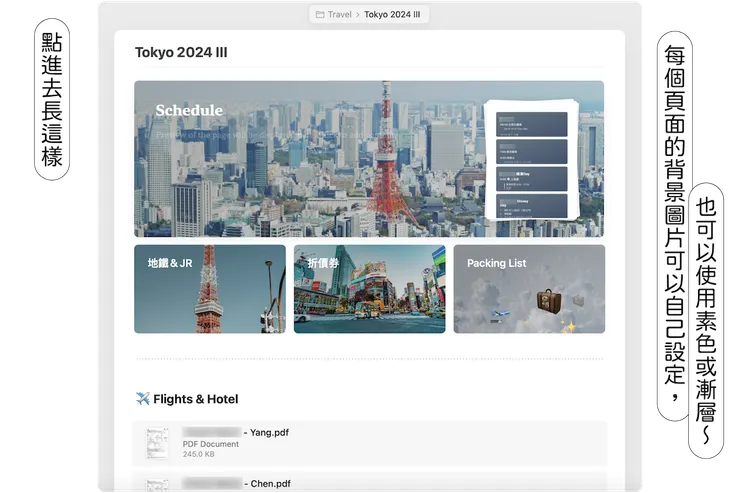Open the Chen.pdf attachment
This screenshot has height=493, width=740.
coord(369,482)
